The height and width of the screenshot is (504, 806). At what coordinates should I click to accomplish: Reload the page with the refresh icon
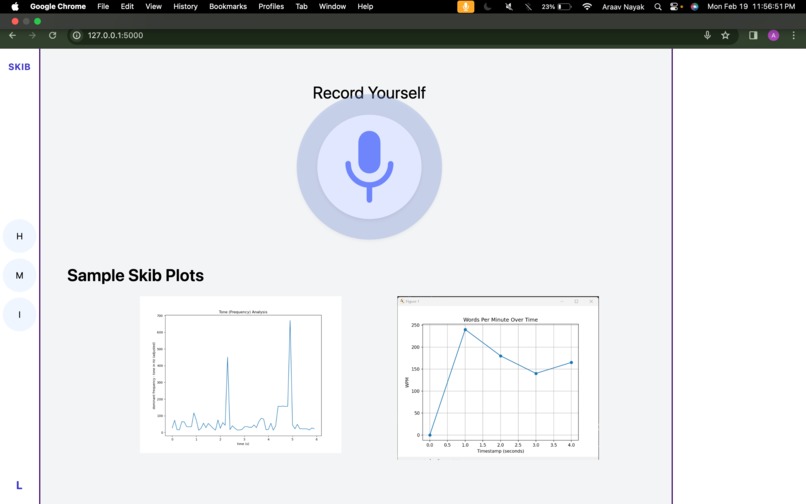coord(52,35)
